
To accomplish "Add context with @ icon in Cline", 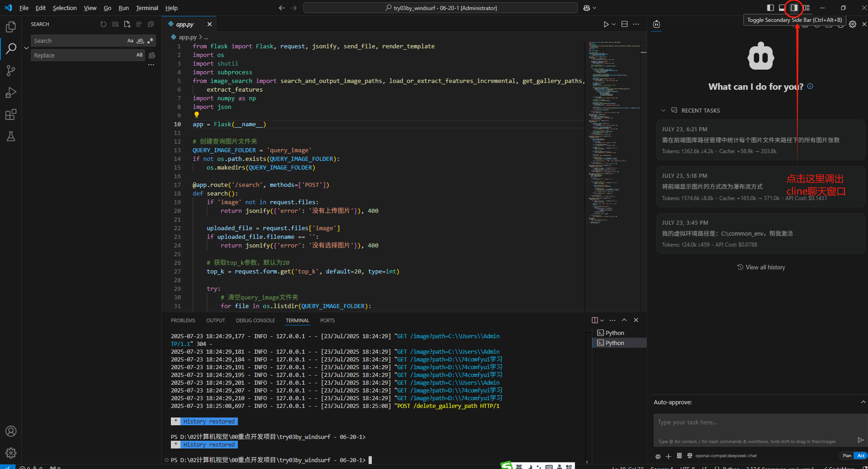I will click(658, 456).
